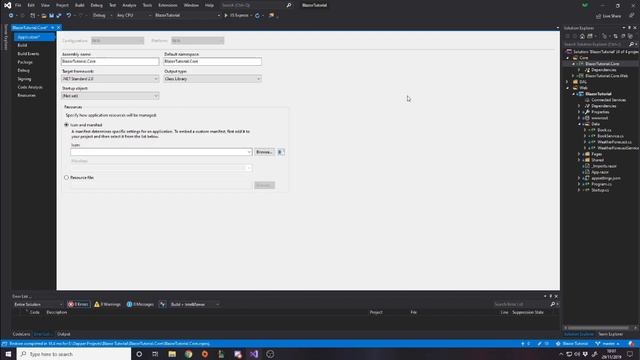This screenshot has width=640, height=360.
Task: Open the Debug menu
Action: tap(97, 5)
